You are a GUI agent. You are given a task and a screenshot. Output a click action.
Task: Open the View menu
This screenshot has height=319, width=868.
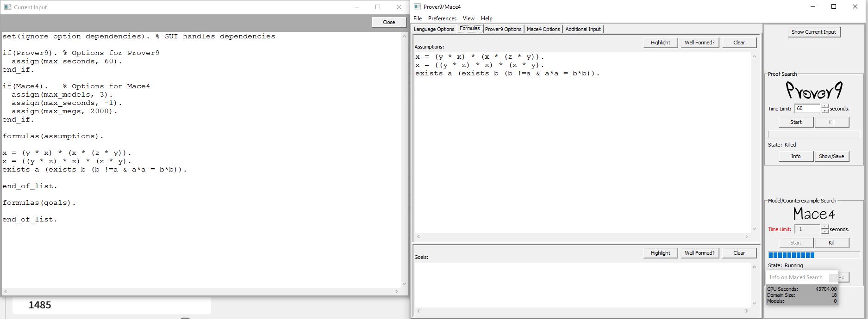468,18
